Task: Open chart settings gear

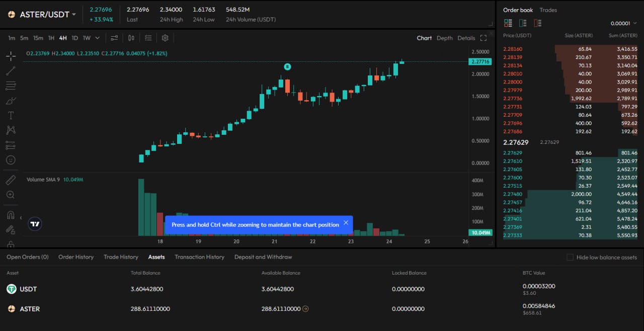Action: (165, 38)
